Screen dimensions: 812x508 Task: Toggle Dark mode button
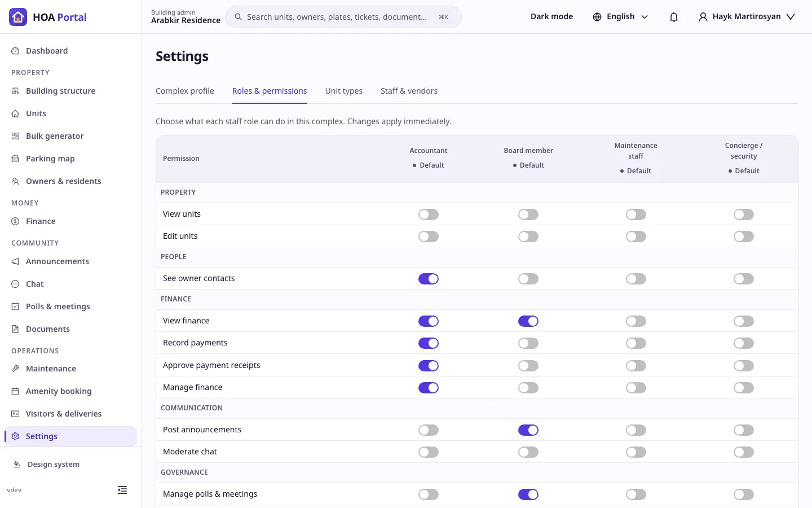pyautogui.click(x=551, y=17)
